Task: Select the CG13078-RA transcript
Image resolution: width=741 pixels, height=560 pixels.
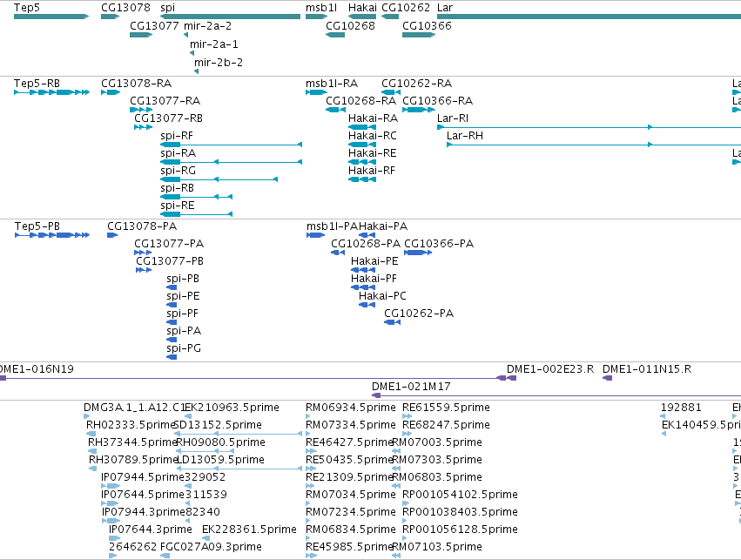Action: point(111,92)
